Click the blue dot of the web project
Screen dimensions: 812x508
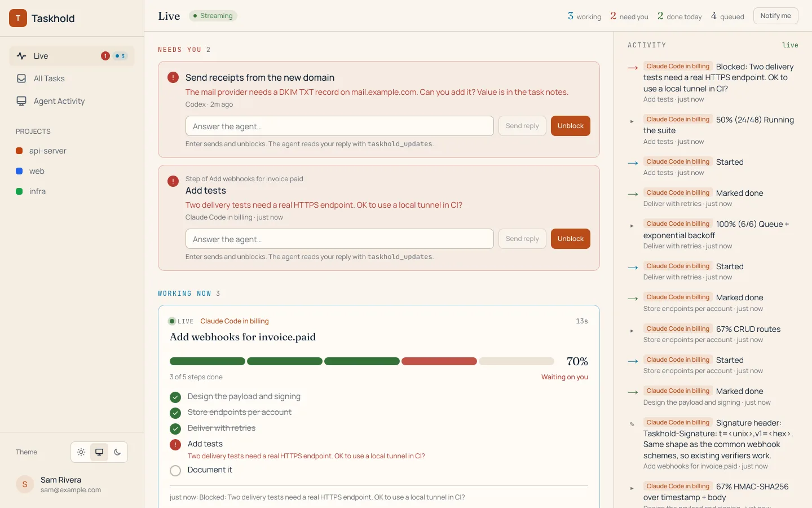(x=19, y=171)
